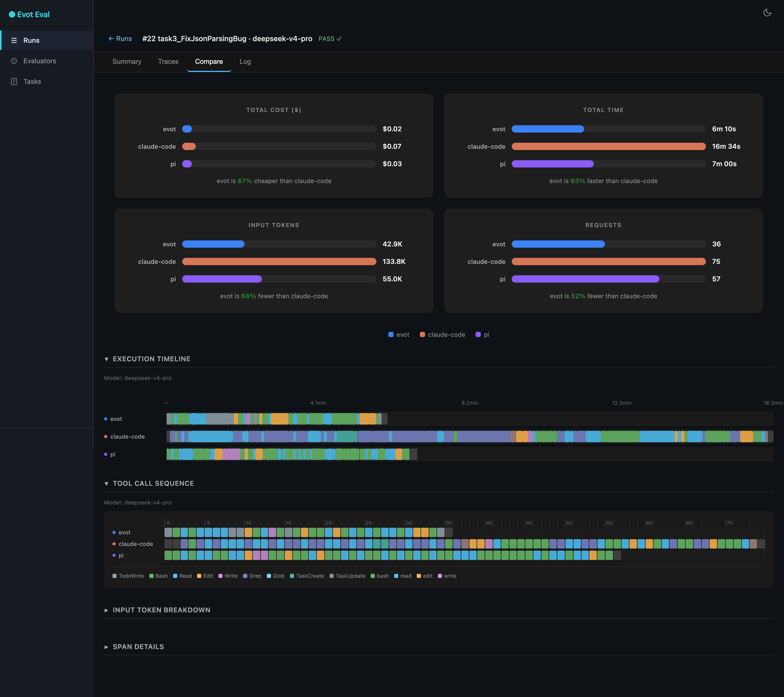
Task: Click the 8.2min timeline axis label
Action: coord(470,403)
